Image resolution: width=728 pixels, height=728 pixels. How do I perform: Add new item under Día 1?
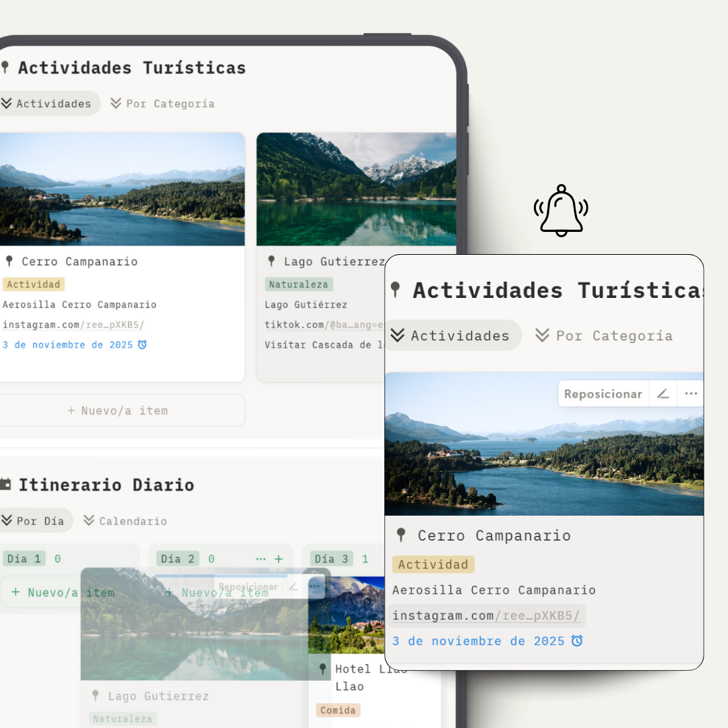point(62,593)
